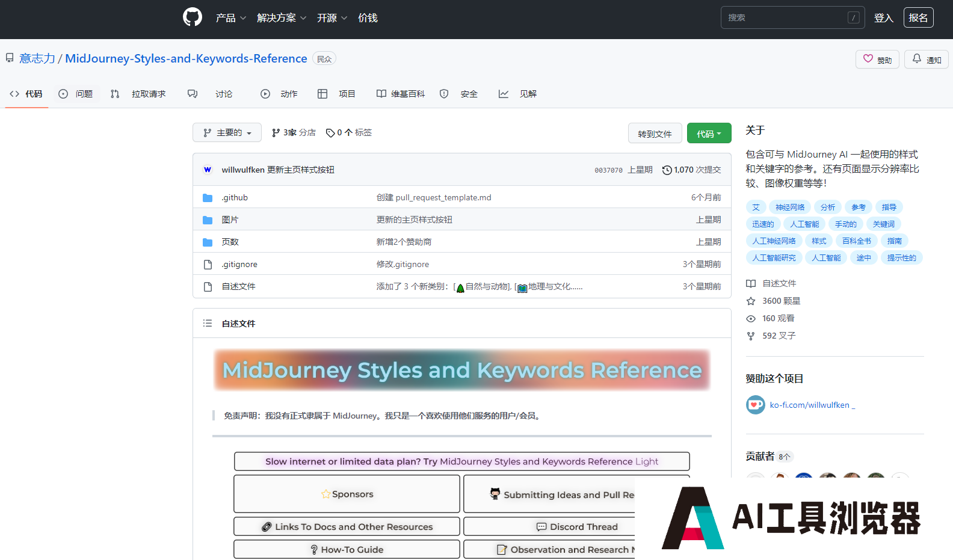
Task: Open the 意志力 owner profile link
Action: (37, 58)
